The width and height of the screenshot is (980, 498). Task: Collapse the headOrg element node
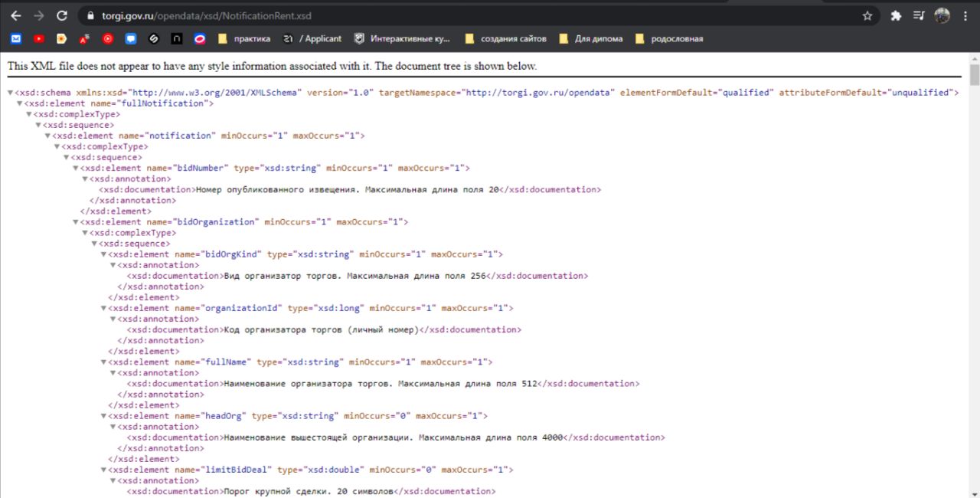[104, 416]
